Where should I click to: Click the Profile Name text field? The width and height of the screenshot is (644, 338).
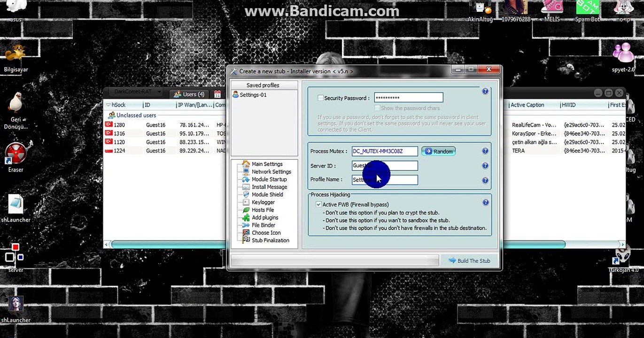click(385, 180)
